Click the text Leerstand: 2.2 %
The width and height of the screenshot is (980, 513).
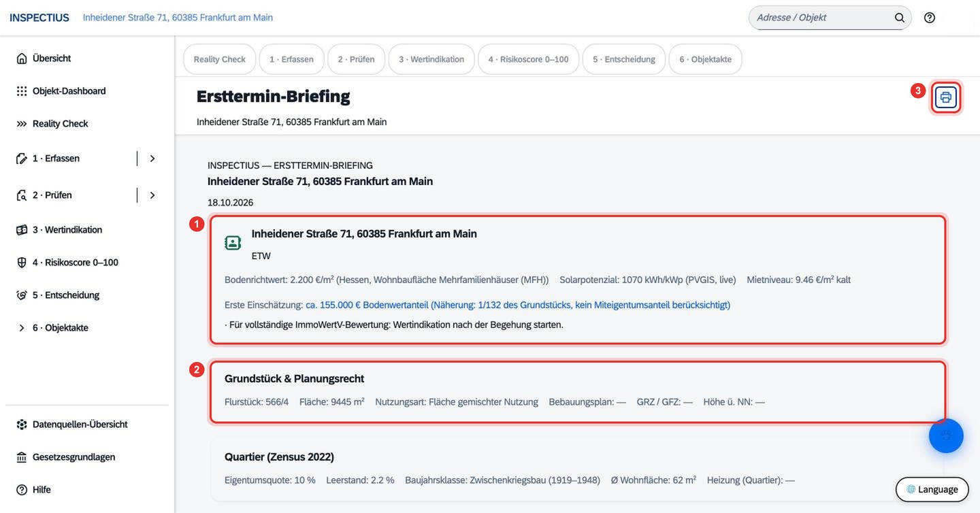tap(360, 480)
